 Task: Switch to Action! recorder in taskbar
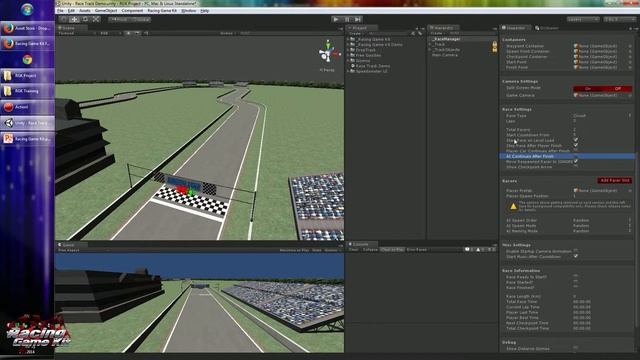[27, 107]
